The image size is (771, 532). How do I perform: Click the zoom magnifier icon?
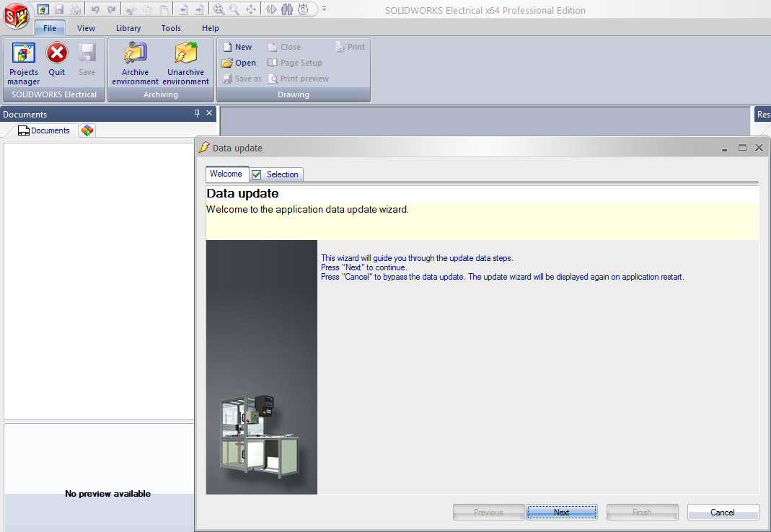click(x=234, y=9)
